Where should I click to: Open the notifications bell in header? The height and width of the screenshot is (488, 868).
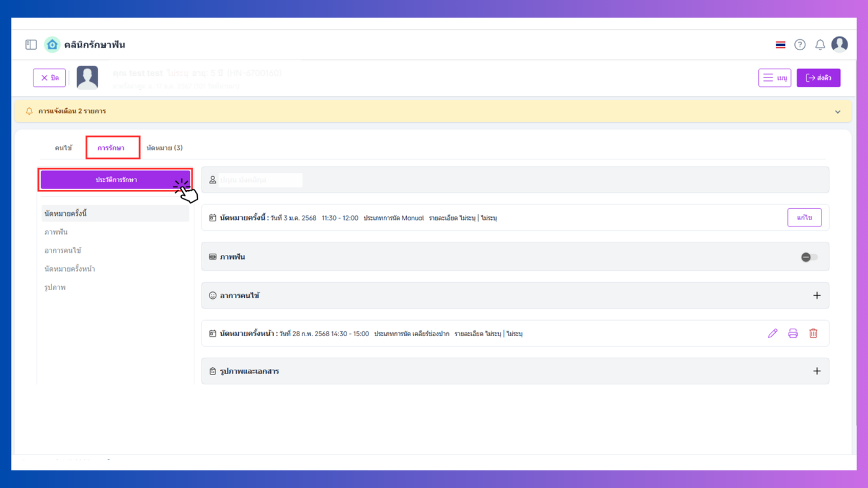pyautogui.click(x=820, y=45)
